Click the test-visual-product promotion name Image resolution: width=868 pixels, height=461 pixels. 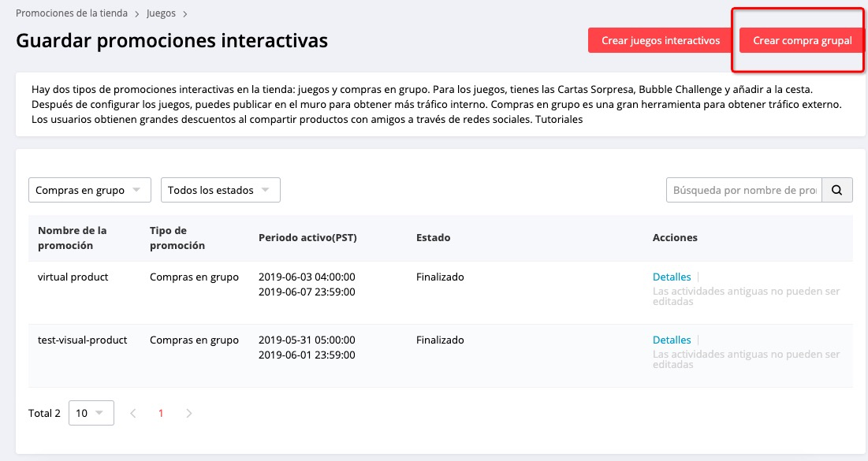[83, 340]
